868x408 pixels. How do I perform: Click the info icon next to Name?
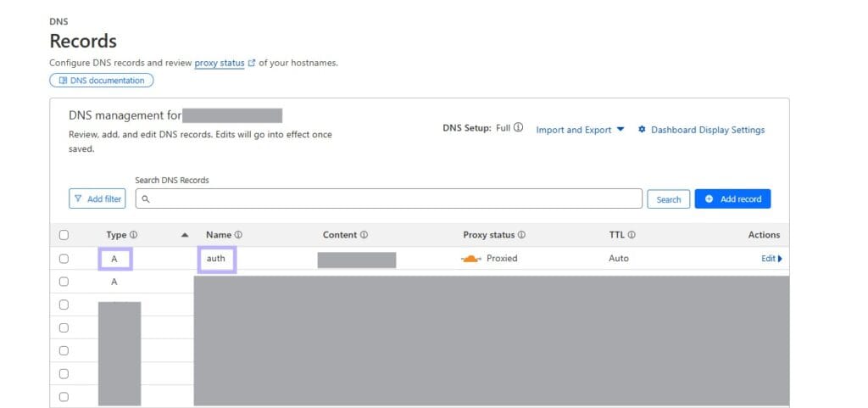point(238,235)
